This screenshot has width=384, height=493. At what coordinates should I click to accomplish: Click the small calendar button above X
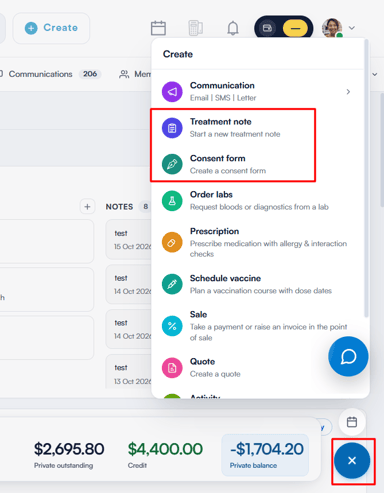pos(352,422)
